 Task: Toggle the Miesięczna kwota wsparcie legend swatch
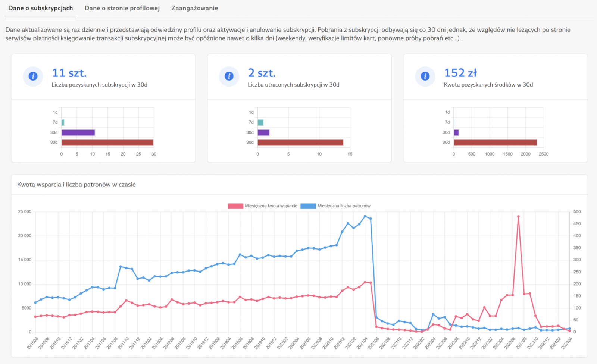coord(235,206)
